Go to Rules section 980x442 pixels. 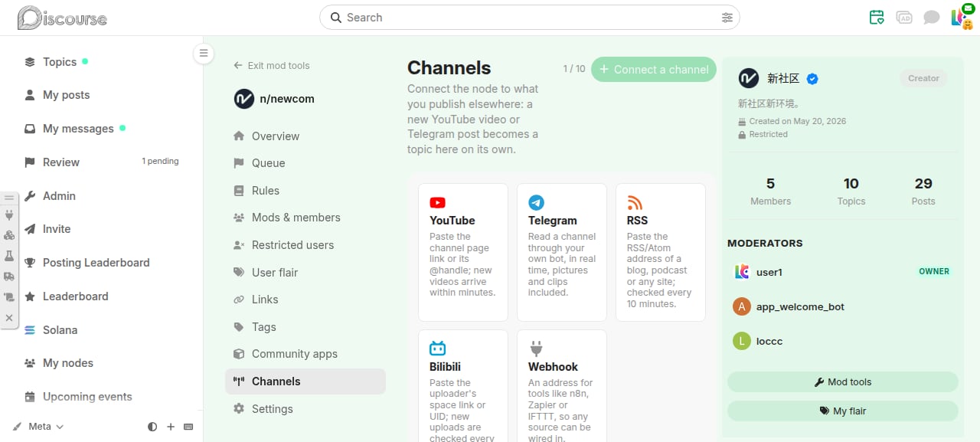(305, 191)
